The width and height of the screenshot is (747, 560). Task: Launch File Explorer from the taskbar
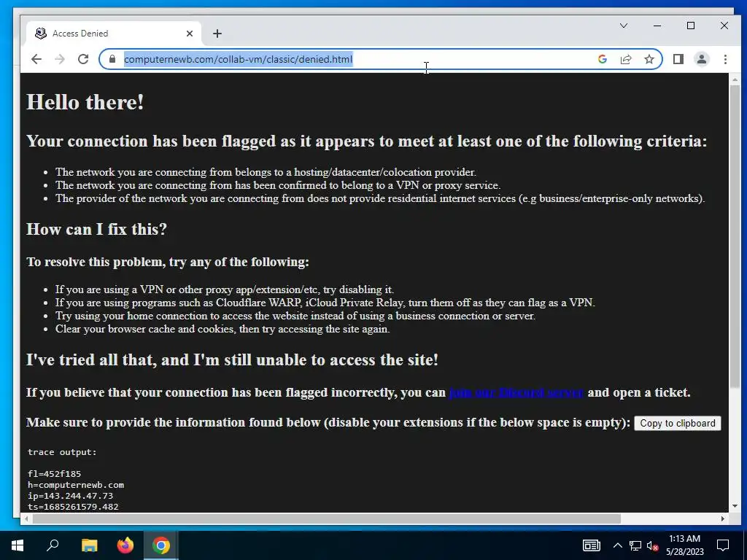coord(89,545)
